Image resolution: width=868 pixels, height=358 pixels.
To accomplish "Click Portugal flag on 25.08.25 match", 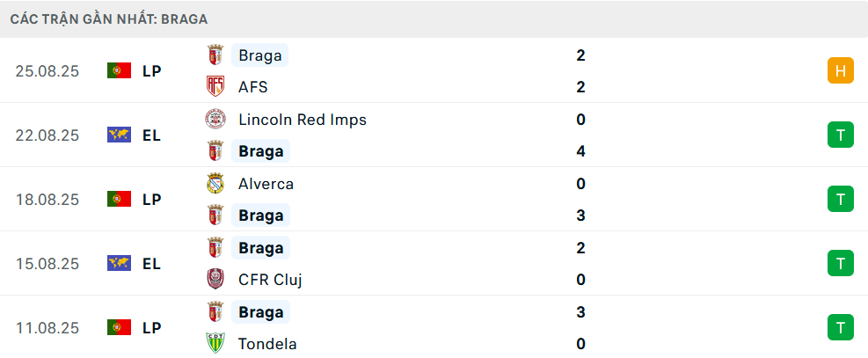I will coord(119,71).
